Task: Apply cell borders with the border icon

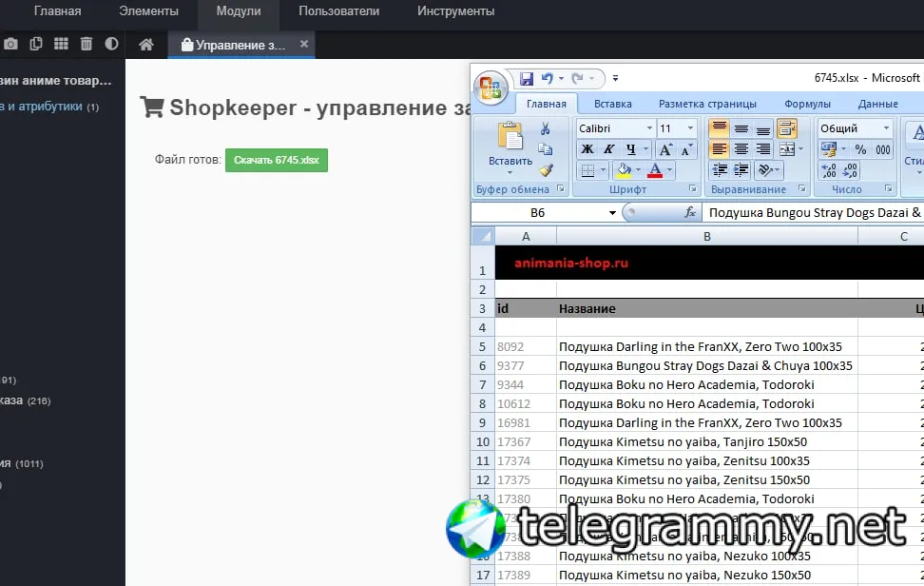Action: 587,170
